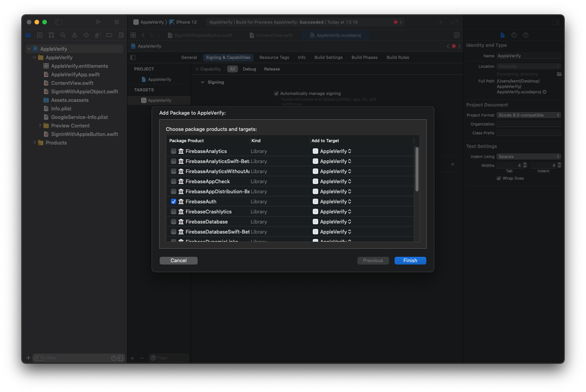Image resolution: width=586 pixels, height=392 pixels.
Task: Click the Cancel button
Action: 179,261
